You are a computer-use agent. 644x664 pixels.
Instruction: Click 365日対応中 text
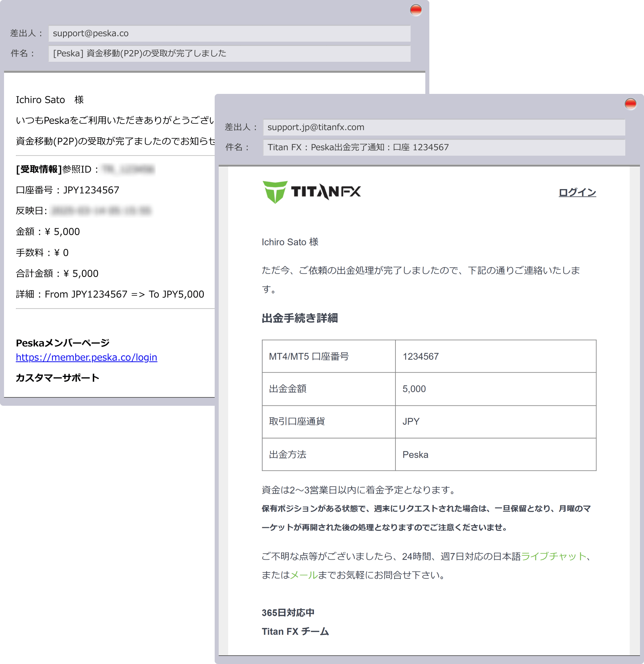coord(288,612)
